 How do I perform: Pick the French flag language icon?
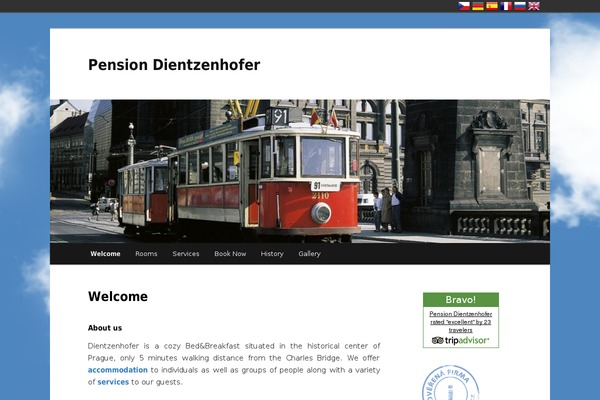[x=506, y=6]
